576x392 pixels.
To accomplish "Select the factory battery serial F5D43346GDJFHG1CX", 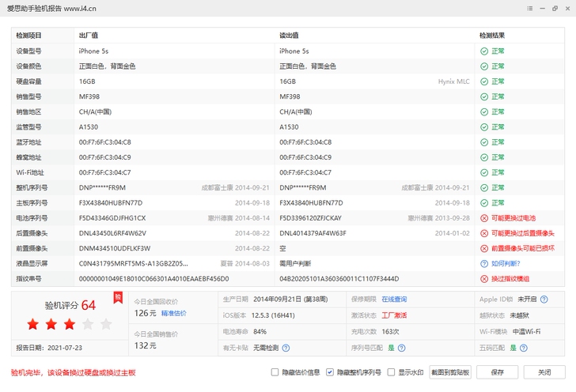I will pyautogui.click(x=112, y=218).
